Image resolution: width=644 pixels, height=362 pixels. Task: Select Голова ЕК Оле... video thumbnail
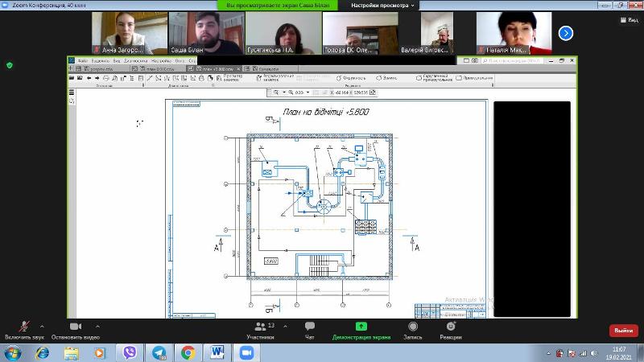click(x=360, y=33)
